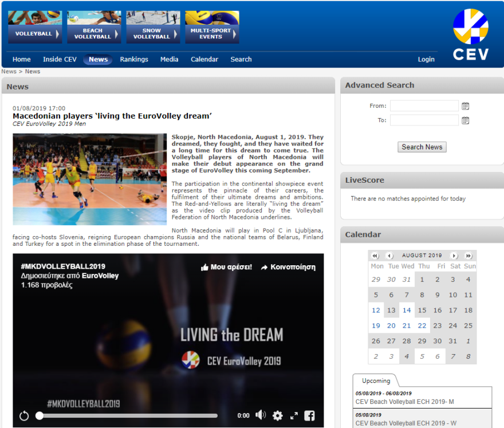This screenshot has height=428, width=504.
Task: Jump forward one year in calendar
Action: (x=468, y=256)
